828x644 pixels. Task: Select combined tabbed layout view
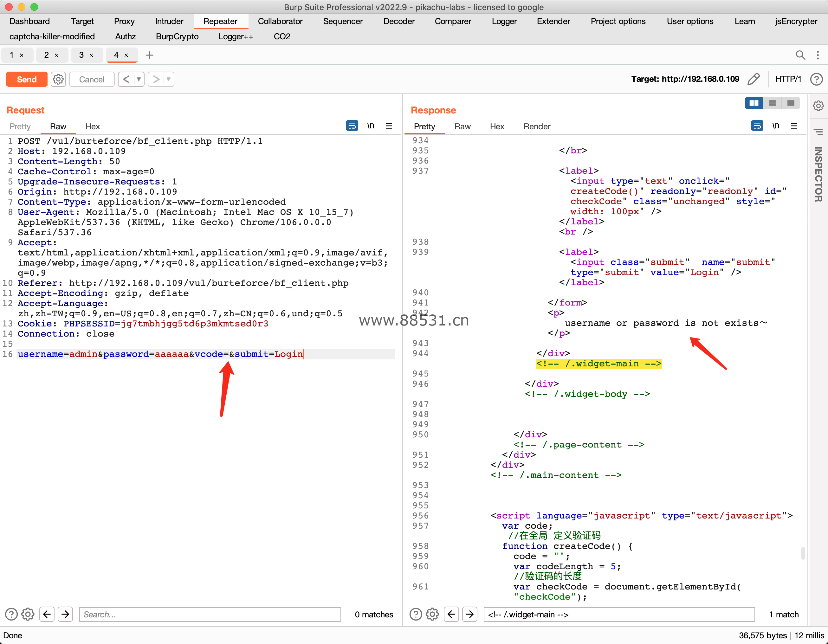tap(791, 103)
